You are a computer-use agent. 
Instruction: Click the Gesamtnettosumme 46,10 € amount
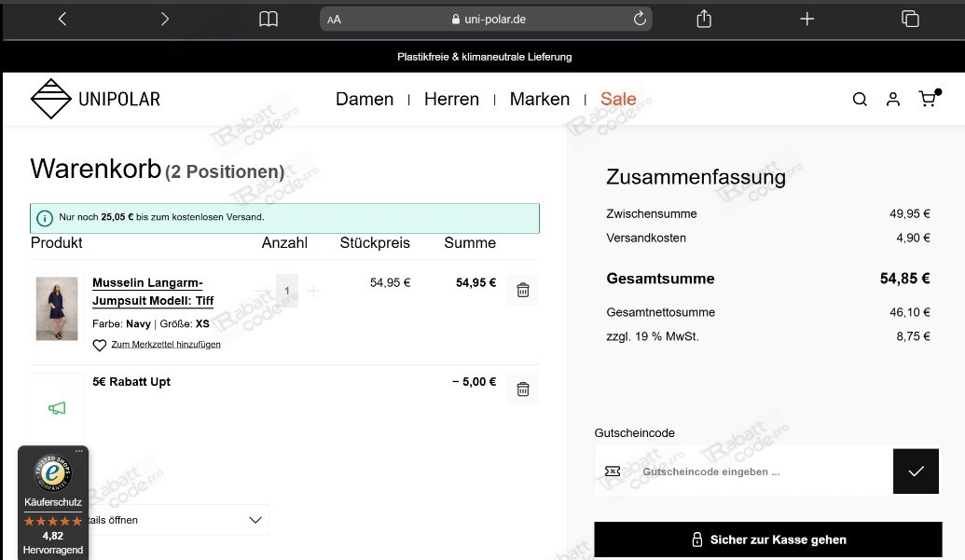click(x=910, y=312)
